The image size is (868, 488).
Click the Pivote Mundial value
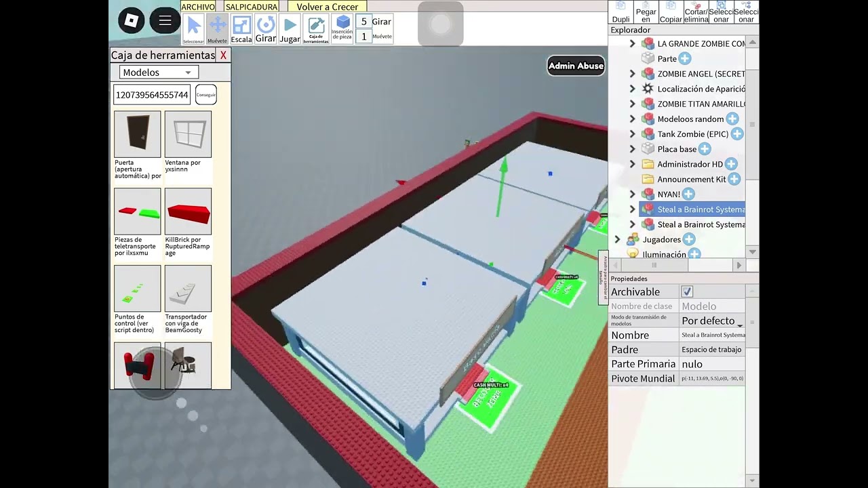click(x=713, y=378)
